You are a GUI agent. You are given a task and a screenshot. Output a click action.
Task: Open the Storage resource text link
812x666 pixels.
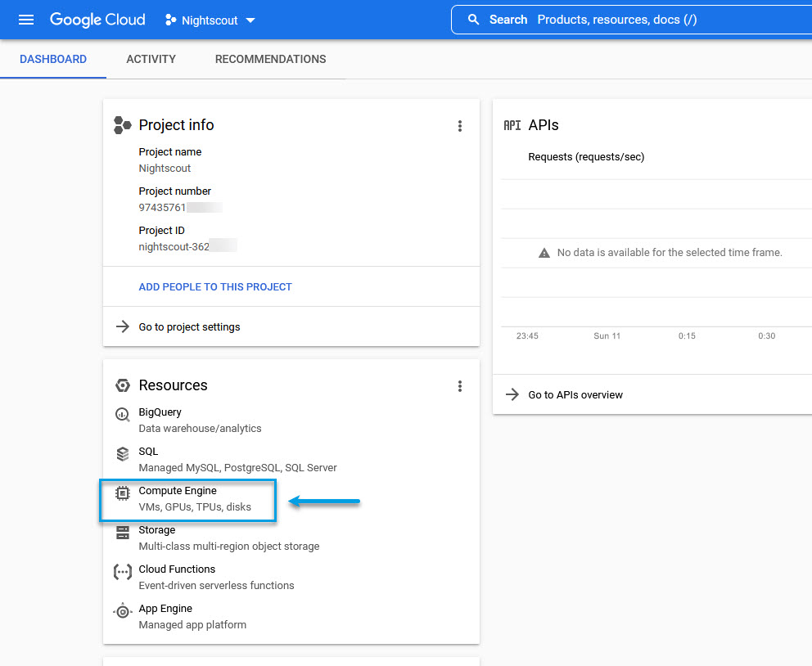pyautogui.click(x=157, y=530)
